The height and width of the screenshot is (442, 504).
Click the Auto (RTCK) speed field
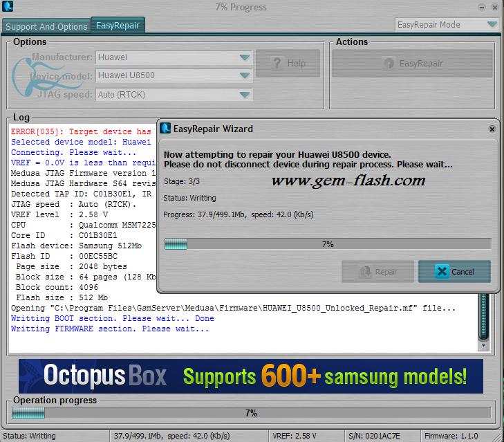click(174, 95)
